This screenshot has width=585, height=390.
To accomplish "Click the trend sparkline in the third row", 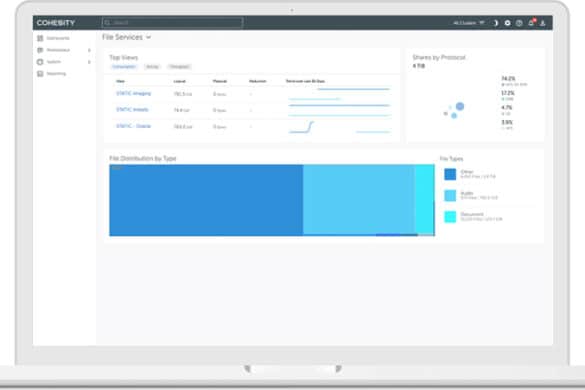I will pyautogui.click(x=339, y=127).
